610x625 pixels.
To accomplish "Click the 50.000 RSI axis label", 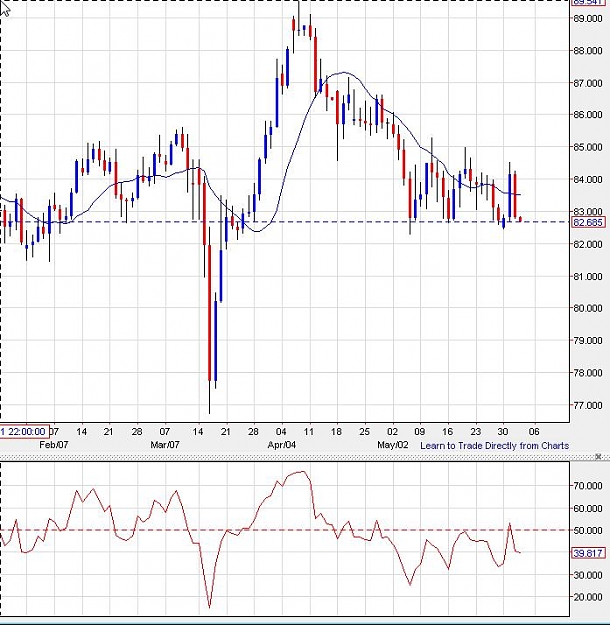I will pyautogui.click(x=588, y=531).
